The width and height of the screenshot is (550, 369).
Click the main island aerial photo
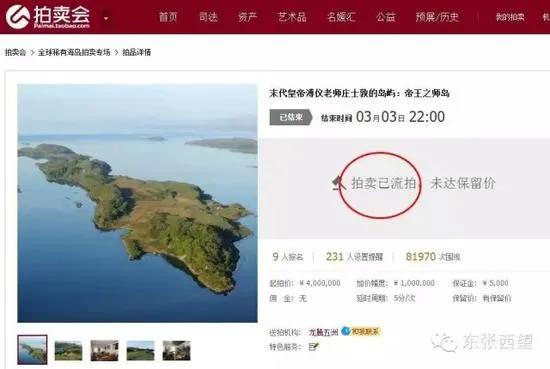point(138,203)
